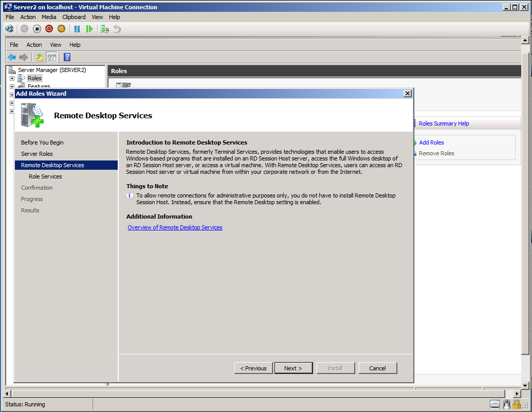Screen dimensions: 532x412
Task: Click Server Manager's forward arrow icon
Action: point(24,58)
